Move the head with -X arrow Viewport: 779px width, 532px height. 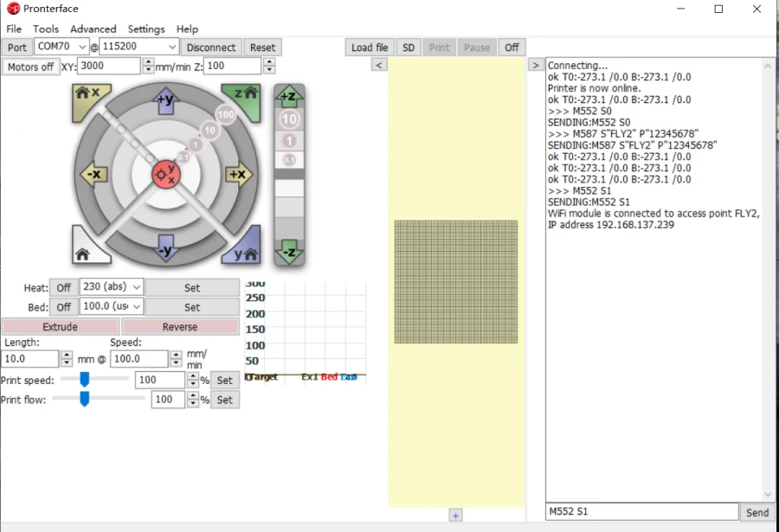coord(93,175)
